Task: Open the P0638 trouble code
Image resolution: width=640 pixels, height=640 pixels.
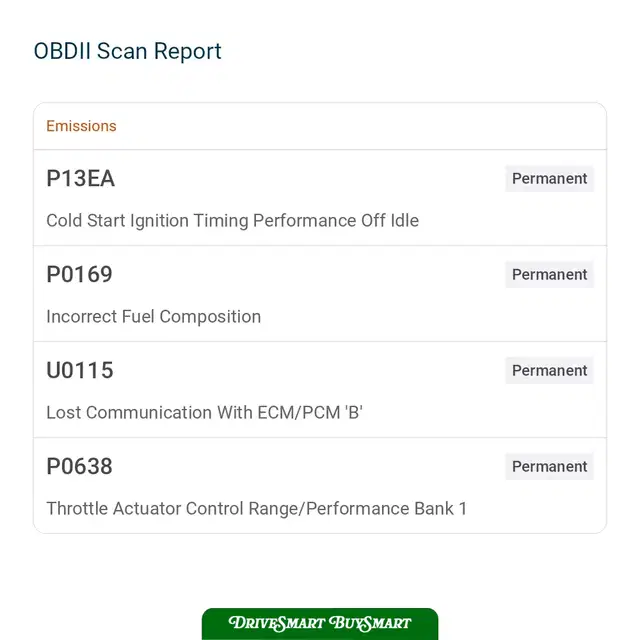Action: pyautogui.click(x=80, y=466)
